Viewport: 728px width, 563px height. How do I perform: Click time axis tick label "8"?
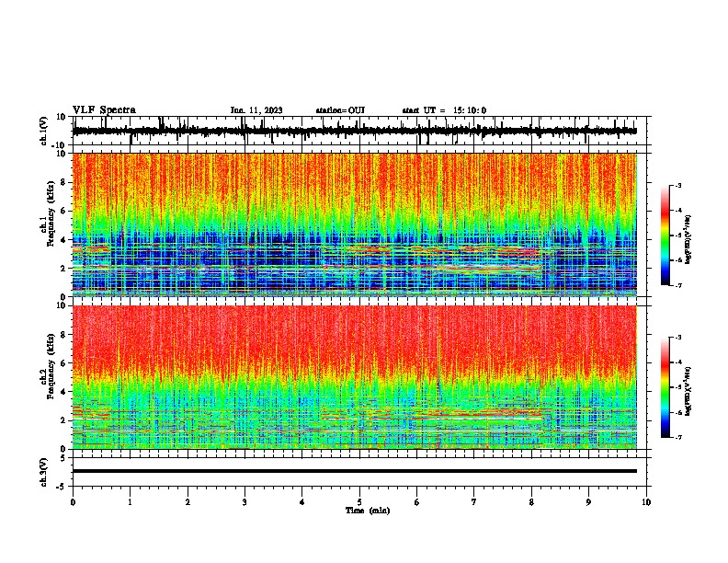coord(531,502)
